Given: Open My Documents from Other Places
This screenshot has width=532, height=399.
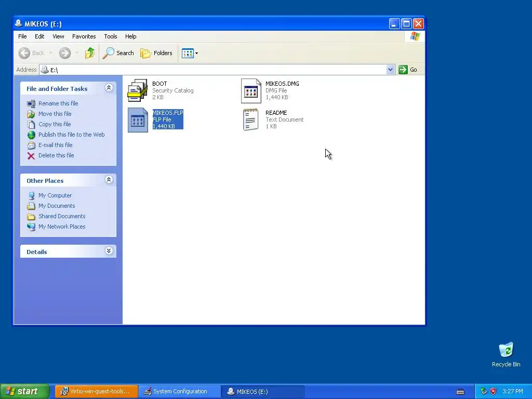Looking at the screenshot, I should pyautogui.click(x=57, y=206).
